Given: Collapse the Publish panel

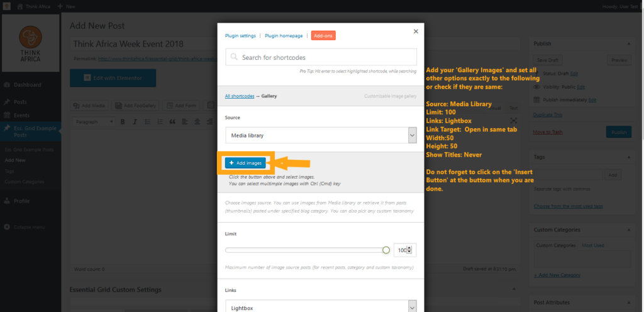Looking at the screenshot, I should pos(628,43).
